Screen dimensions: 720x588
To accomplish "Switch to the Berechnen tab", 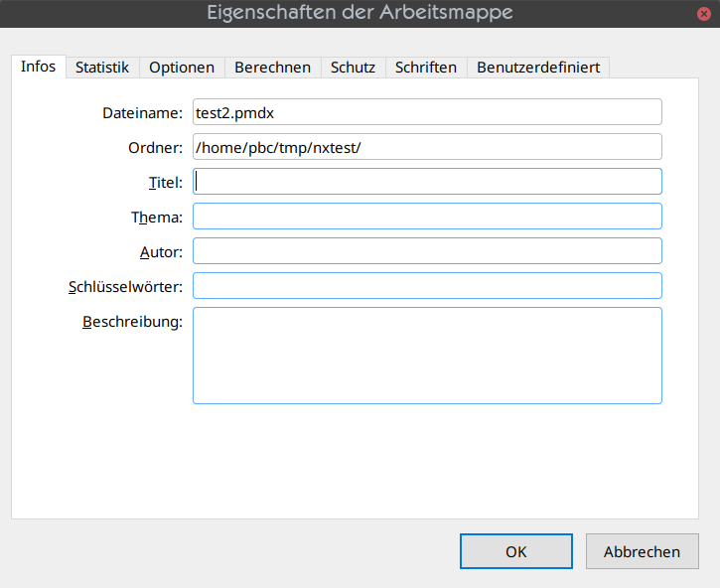I will (x=273, y=68).
